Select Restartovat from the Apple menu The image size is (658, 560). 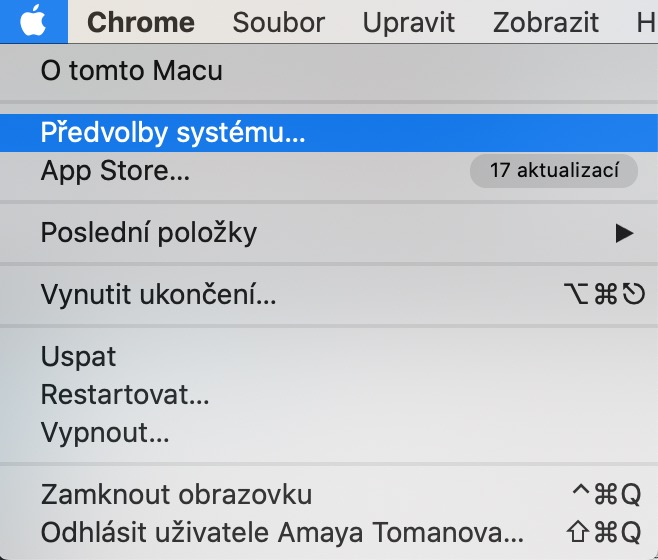(x=125, y=395)
